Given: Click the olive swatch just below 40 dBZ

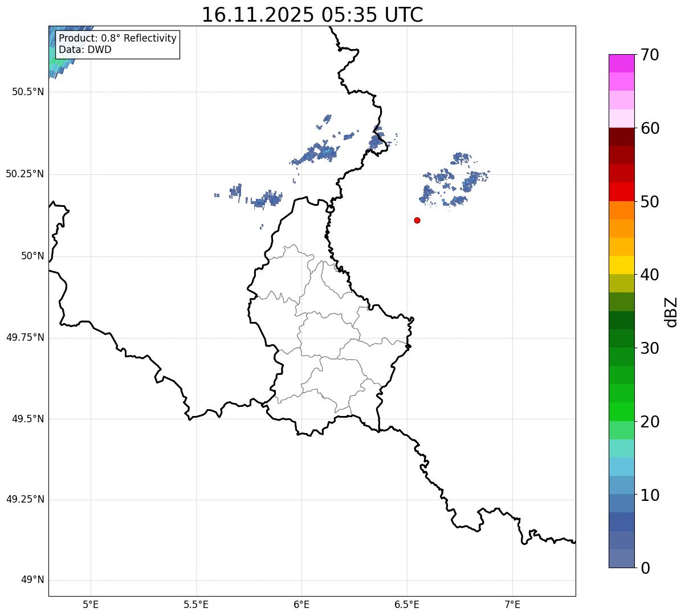Looking at the screenshot, I should pos(621,283).
